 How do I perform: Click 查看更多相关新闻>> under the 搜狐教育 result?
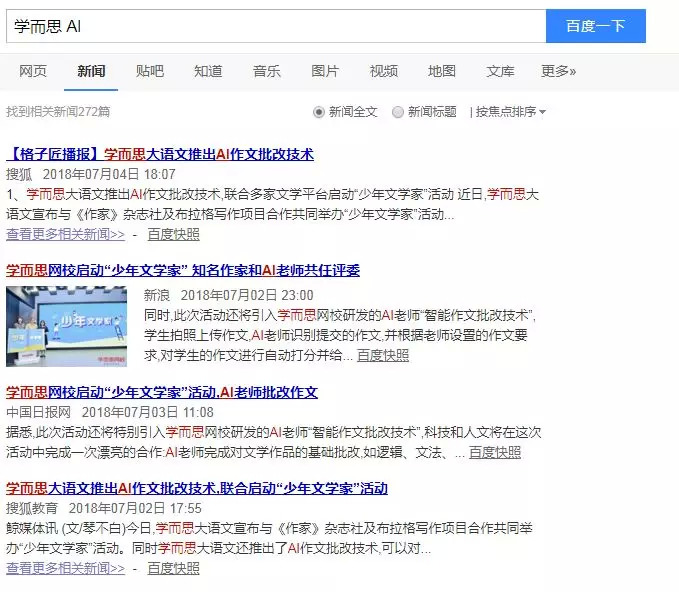pos(65,568)
